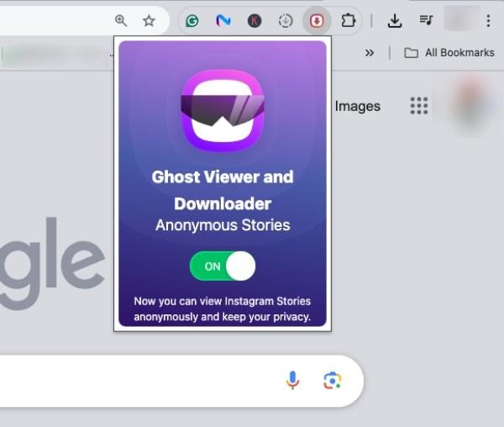Start voice search with the microphone icon
This screenshot has width=504, height=427.
tap(292, 381)
